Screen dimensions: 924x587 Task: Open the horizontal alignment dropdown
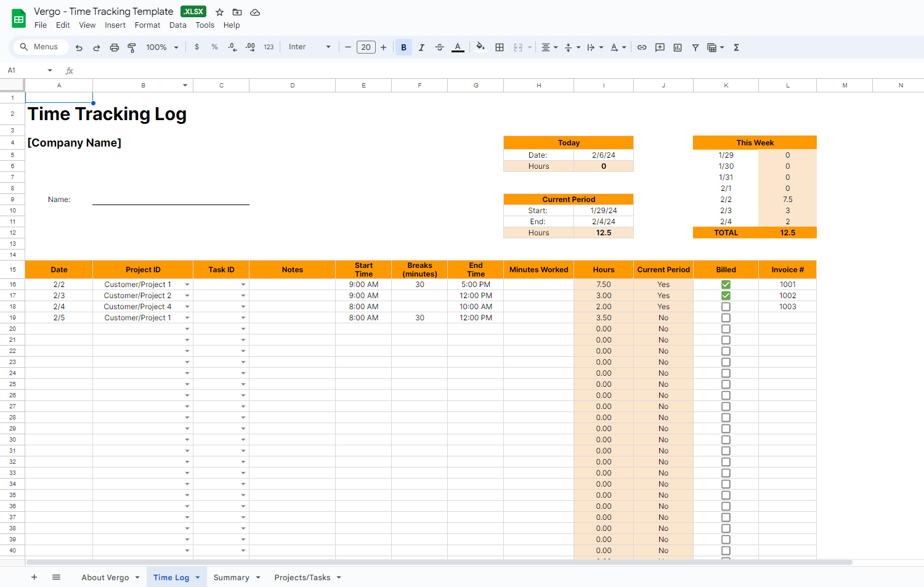[549, 47]
